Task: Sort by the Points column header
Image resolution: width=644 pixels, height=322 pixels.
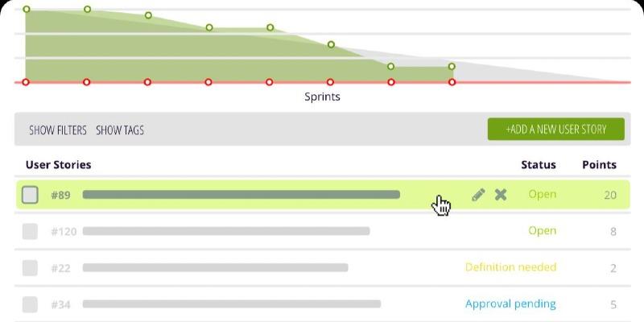Action: [x=599, y=165]
